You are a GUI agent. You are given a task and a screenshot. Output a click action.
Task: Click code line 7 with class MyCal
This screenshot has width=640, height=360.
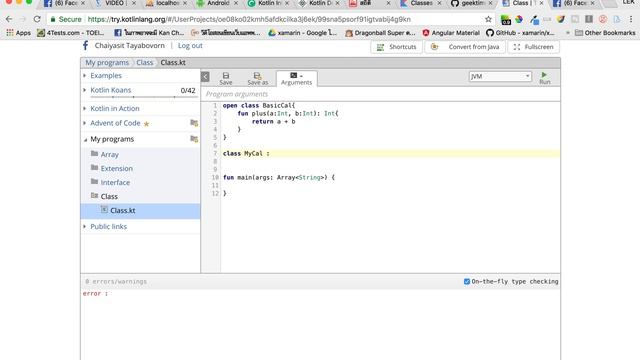[391, 153]
